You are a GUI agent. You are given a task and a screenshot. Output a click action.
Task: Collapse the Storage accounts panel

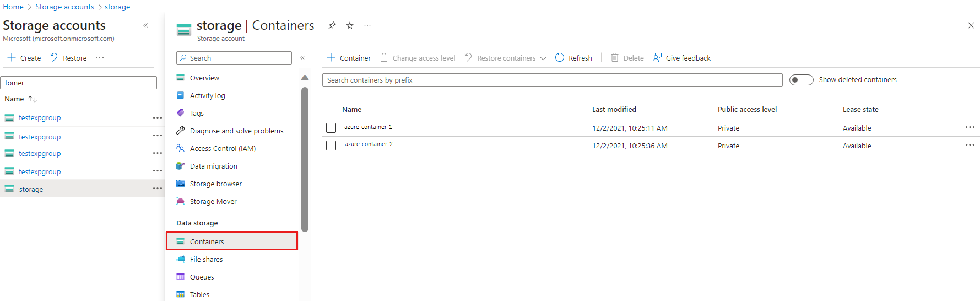coord(145,25)
